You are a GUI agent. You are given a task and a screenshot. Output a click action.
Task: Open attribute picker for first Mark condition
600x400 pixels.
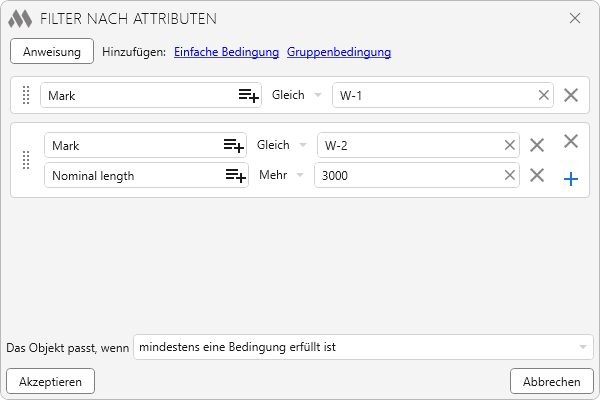coord(248,95)
